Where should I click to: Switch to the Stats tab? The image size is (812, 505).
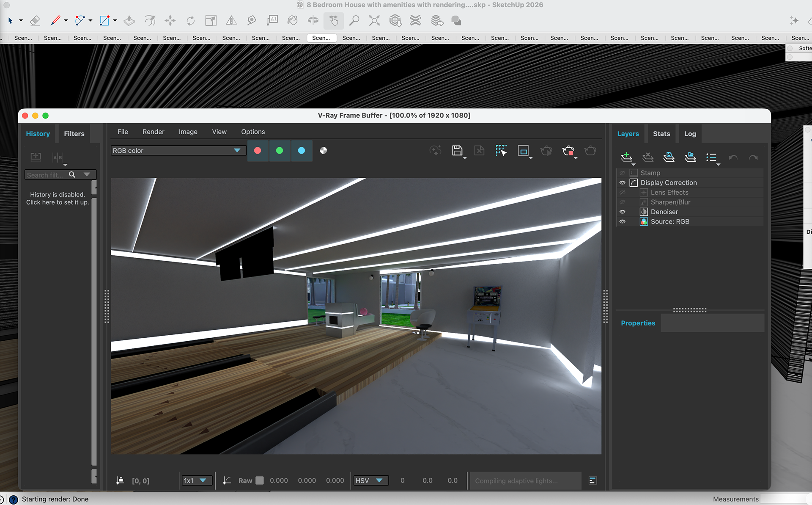(x=661, y=134)
